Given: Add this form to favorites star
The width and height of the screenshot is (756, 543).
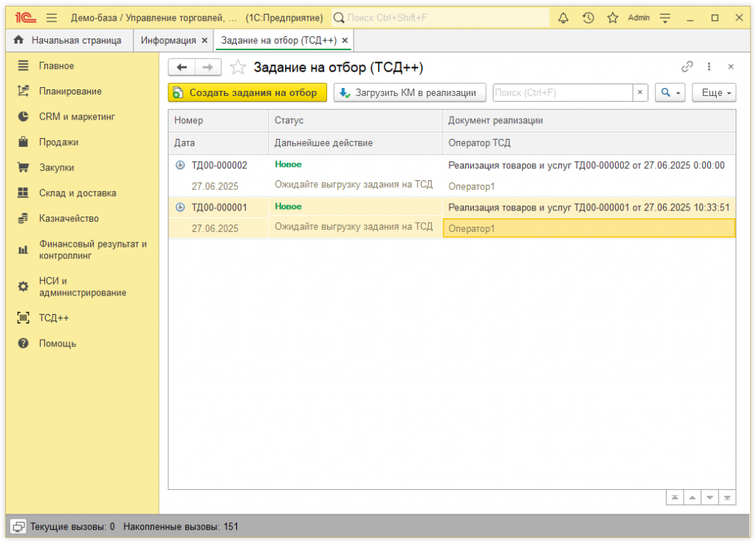Looking at the screenshot, I should point(238,67).
